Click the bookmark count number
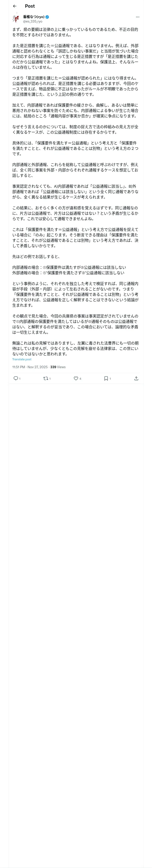The image size is (152, 868). (x=110, y=379)
